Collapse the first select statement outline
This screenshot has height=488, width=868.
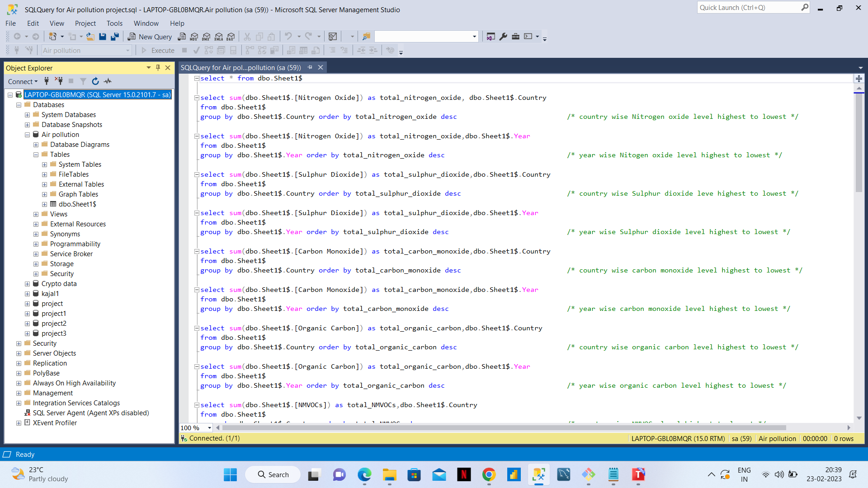[x=197, y=78]
